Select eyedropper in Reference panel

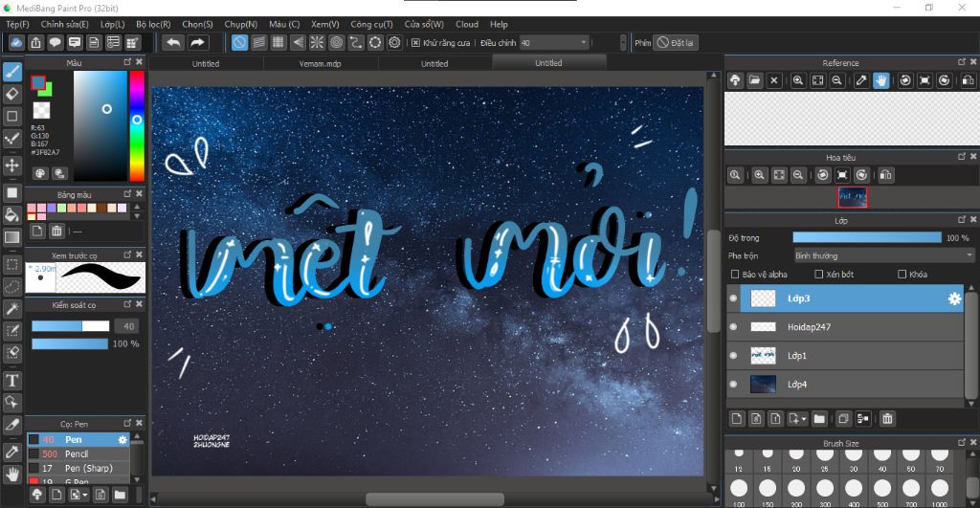(861, 80)
